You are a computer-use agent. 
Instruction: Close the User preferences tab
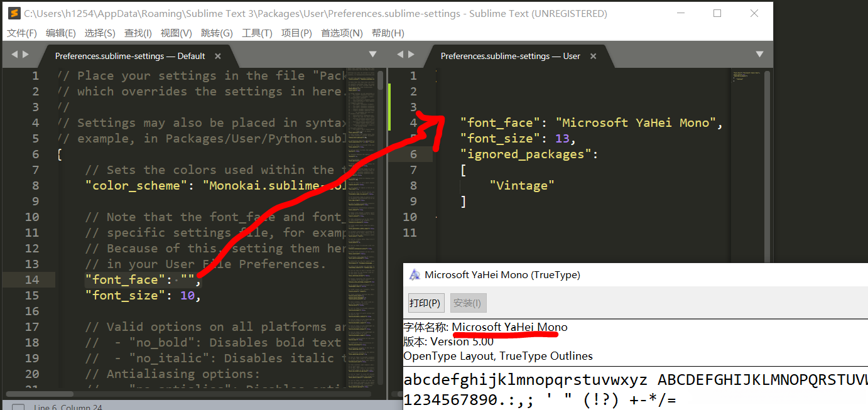tap(592, 56)
